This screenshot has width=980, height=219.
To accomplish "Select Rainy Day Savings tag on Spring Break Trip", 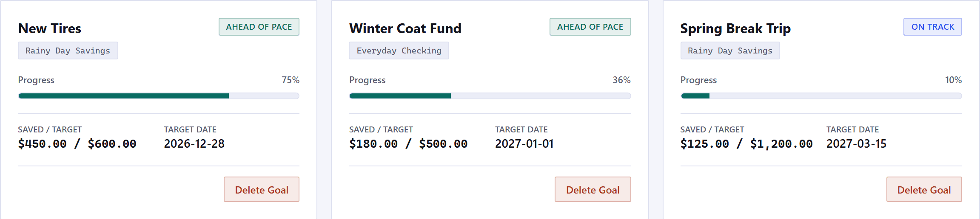I will point(730,51).
